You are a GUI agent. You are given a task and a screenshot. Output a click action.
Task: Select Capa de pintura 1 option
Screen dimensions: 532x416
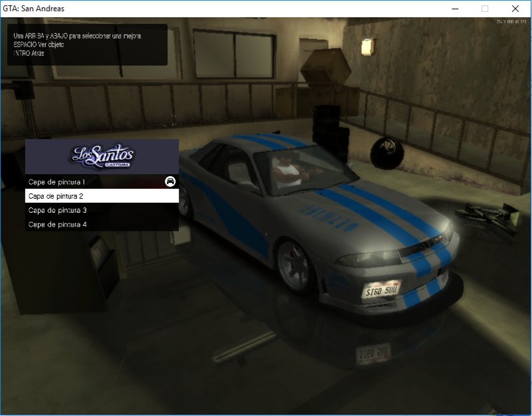click(102, 181)
